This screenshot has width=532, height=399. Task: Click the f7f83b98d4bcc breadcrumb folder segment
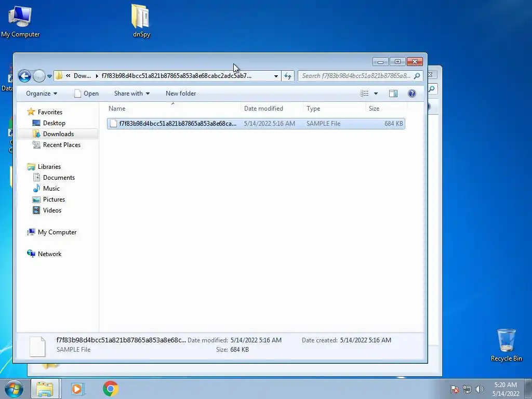click(x=177, y=76)
